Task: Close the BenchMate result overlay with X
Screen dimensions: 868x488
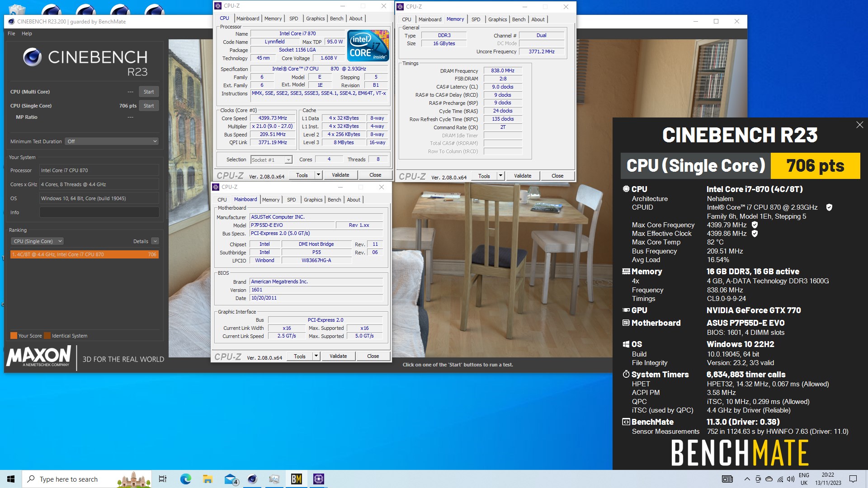Action: [859, 125]
